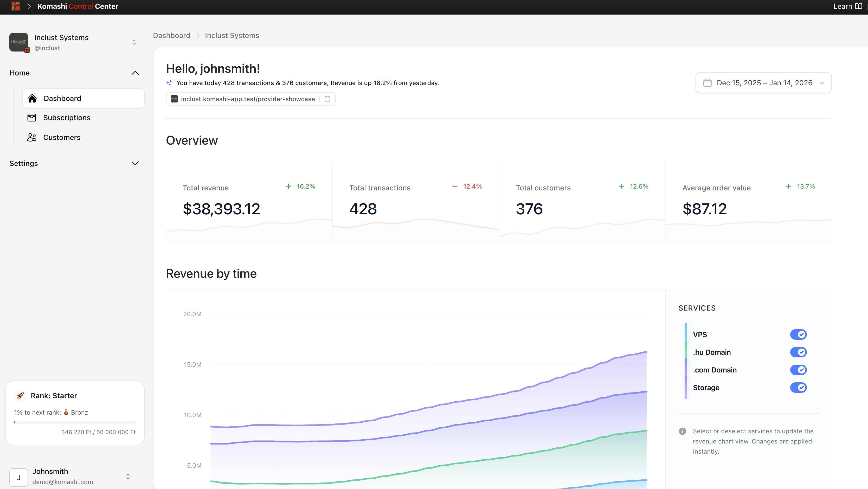Click the rank progress bar toward Bronz

click(x=74, y=422)
